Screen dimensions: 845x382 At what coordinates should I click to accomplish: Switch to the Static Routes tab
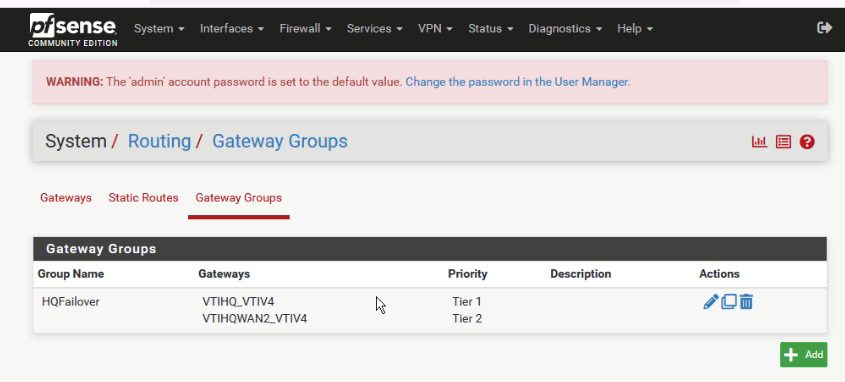pyautogui.click(x=143, y=198)
